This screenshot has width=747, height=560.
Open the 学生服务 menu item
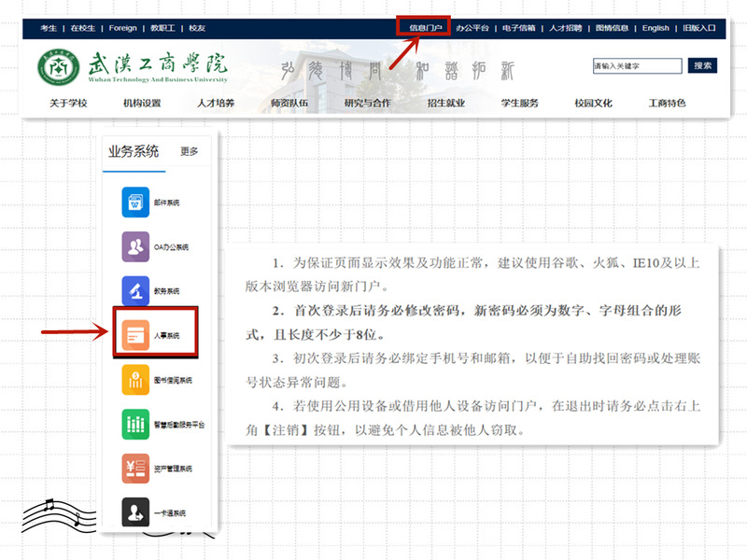519,104
